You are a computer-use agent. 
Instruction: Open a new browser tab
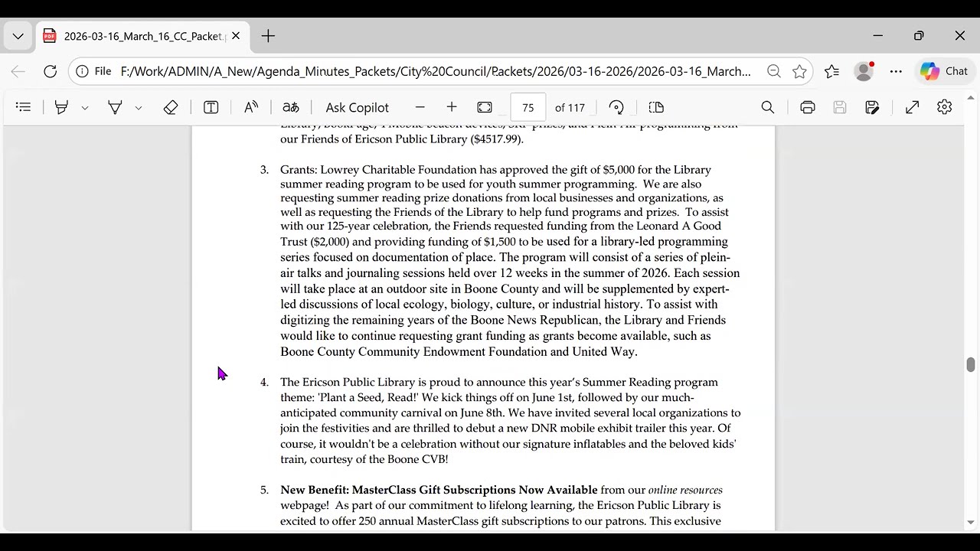[268, 36]
